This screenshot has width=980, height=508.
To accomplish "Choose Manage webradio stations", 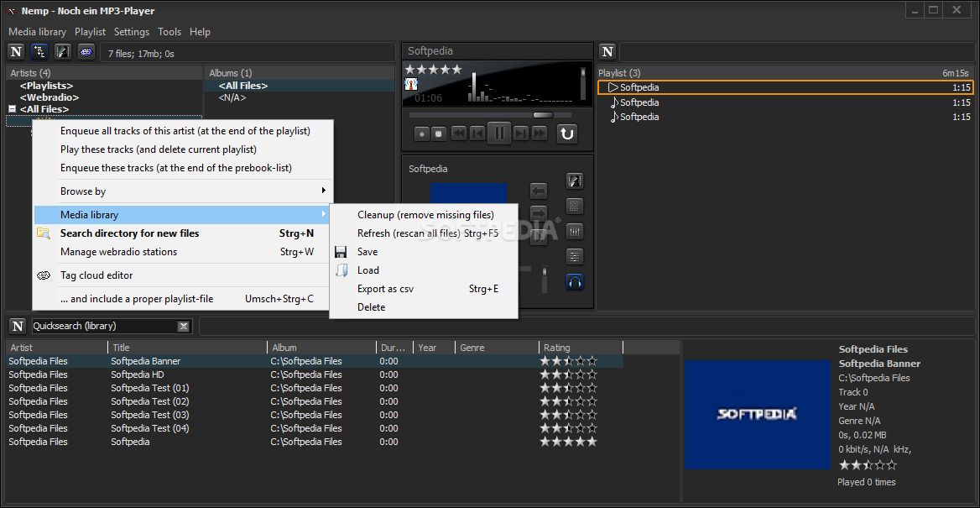I will click(183, 252).
